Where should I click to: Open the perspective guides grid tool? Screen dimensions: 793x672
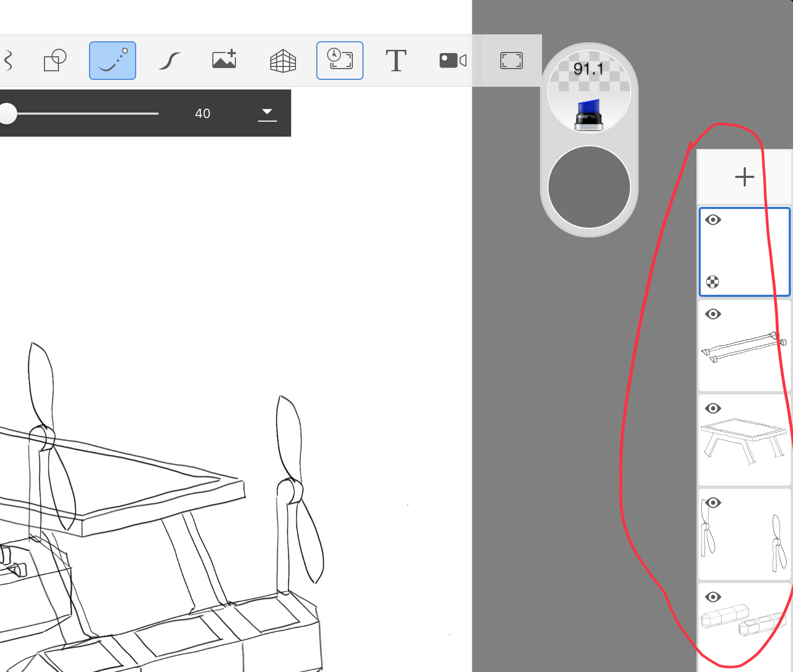click(283, 61)
